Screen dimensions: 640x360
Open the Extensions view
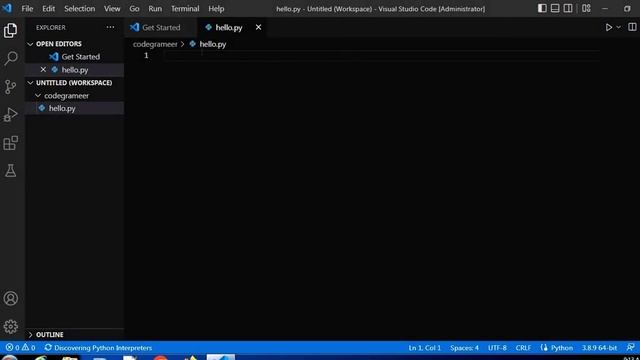[11, 143]
